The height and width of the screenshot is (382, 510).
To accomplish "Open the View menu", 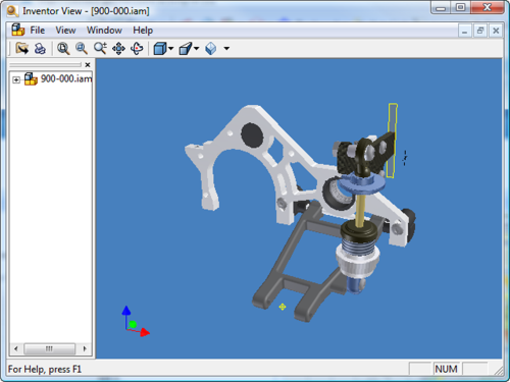I will [66, 30].
